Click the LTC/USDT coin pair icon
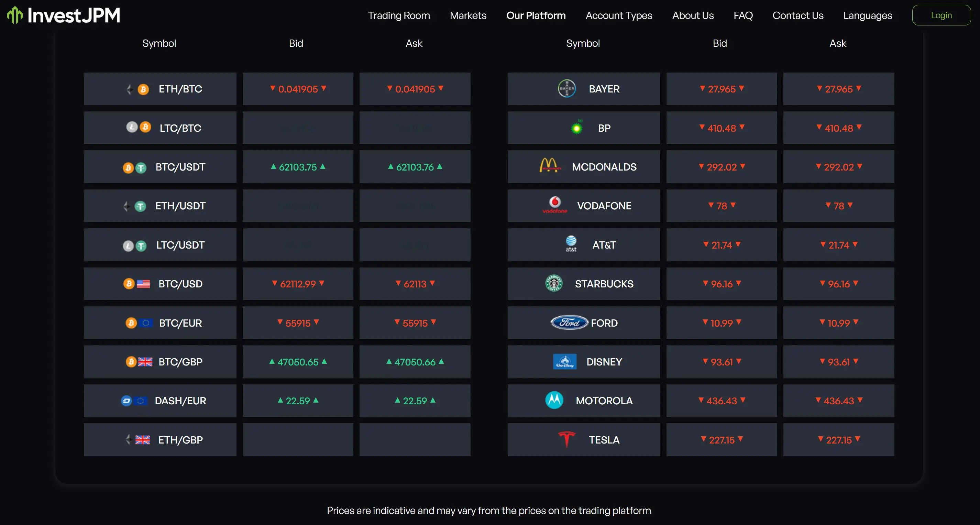Image resolution: width=980 pixels, height=525 pixels. 134,246
